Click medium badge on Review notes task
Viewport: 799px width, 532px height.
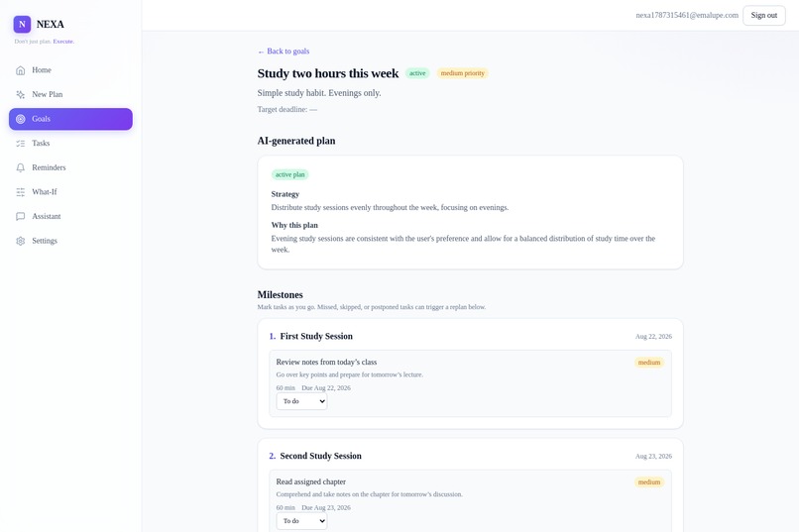click(x=649, y=363)
